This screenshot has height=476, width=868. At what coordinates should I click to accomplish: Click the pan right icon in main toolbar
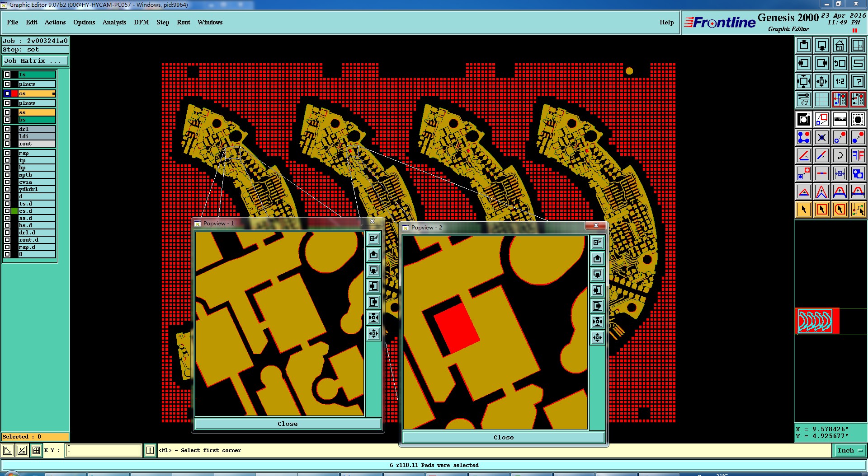822,63
